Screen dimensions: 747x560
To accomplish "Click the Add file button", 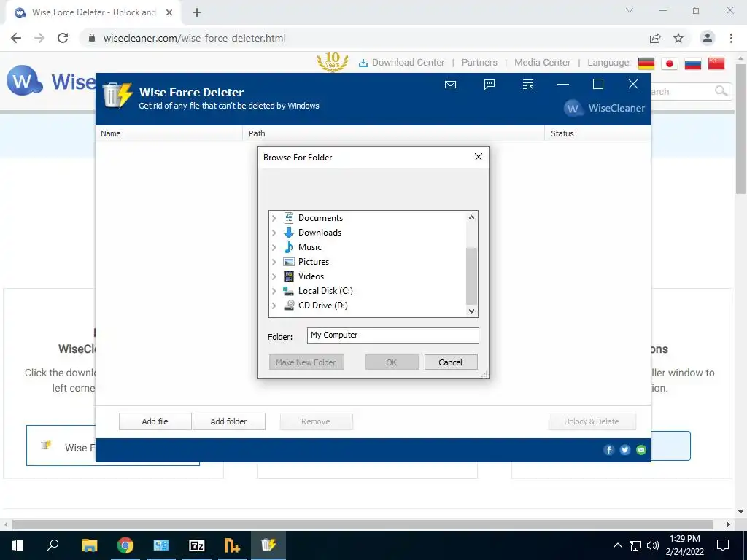I will 155,421.
